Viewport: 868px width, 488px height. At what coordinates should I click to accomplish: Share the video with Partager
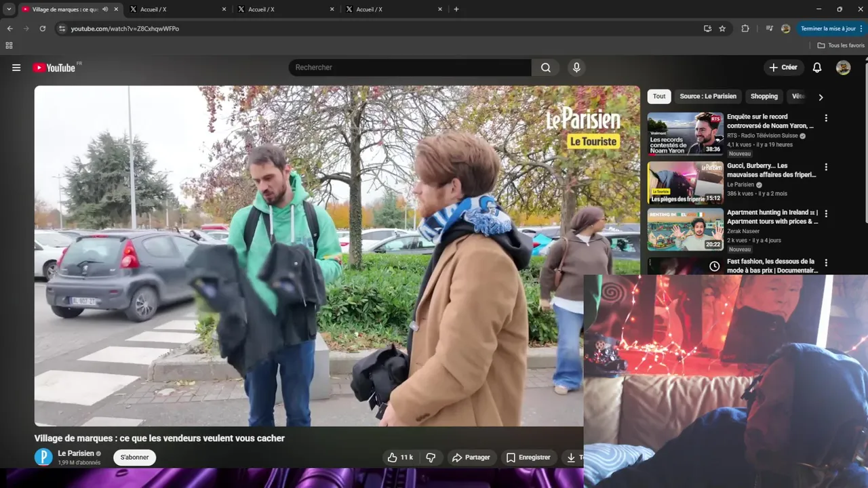click(471, 457)
